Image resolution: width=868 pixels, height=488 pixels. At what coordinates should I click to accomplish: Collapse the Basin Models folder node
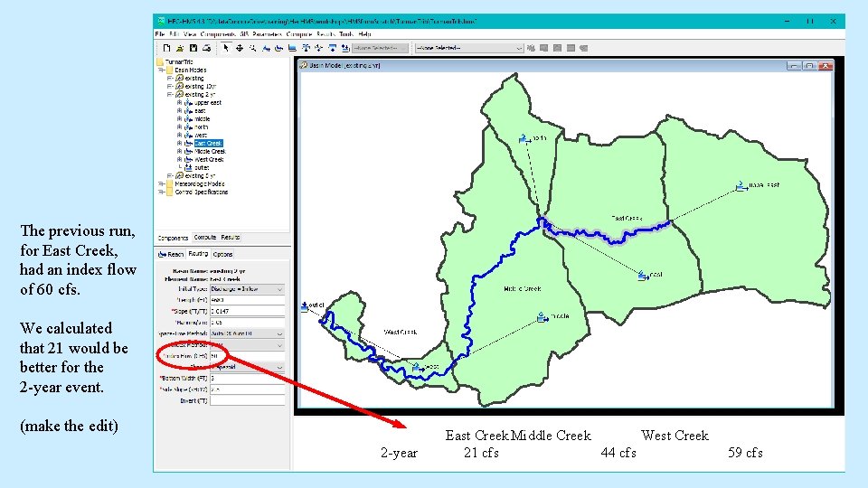[161, 70]
